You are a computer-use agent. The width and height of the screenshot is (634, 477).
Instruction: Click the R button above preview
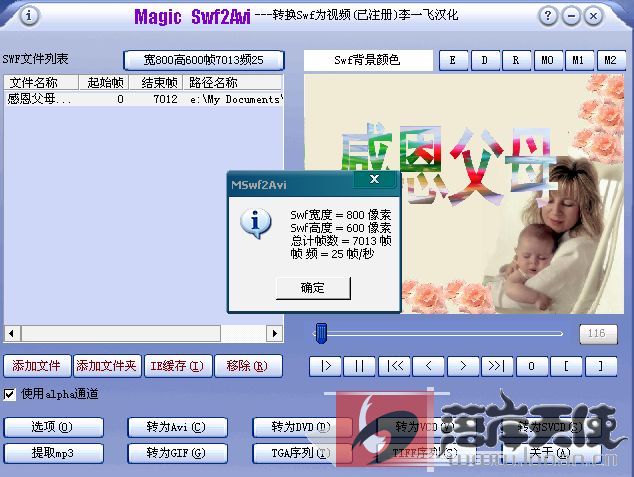coord(516,61)
